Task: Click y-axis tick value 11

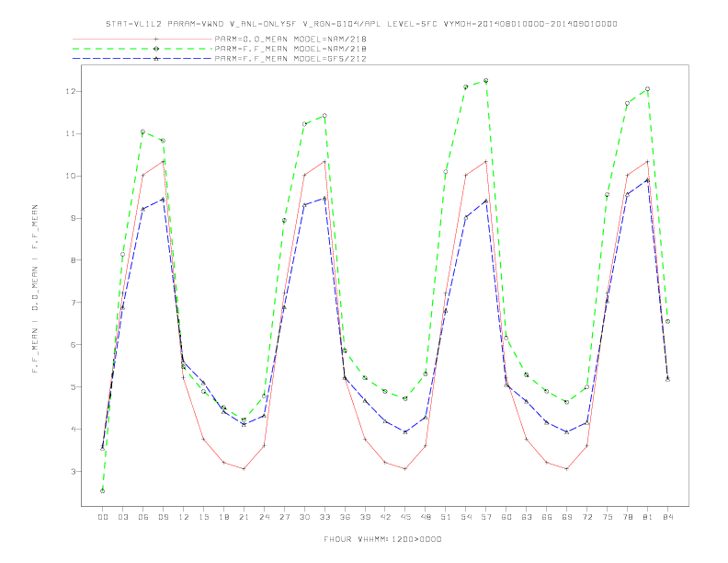Action: (70, 133)
